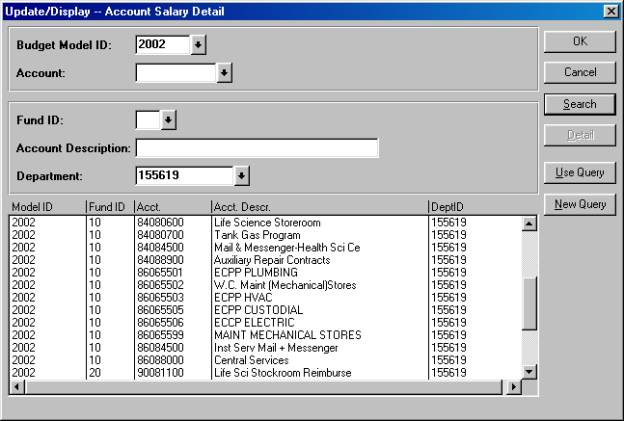Click inside the Account Description field
624x421 pixels.
click(x=257, y=149)
